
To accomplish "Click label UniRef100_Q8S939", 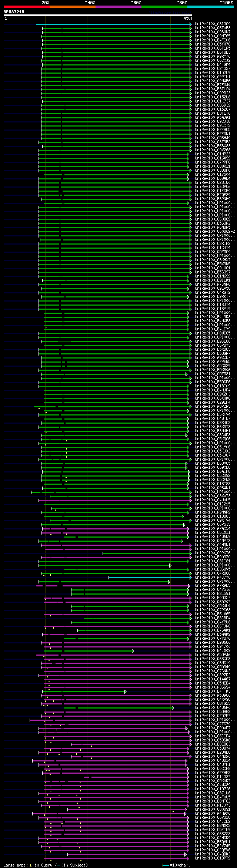I will [213, 105].
